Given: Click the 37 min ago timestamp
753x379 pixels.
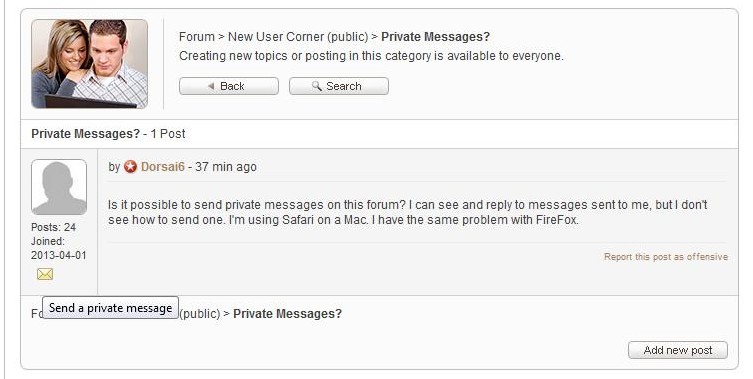Looking at the screenshot, I should 226,167.
